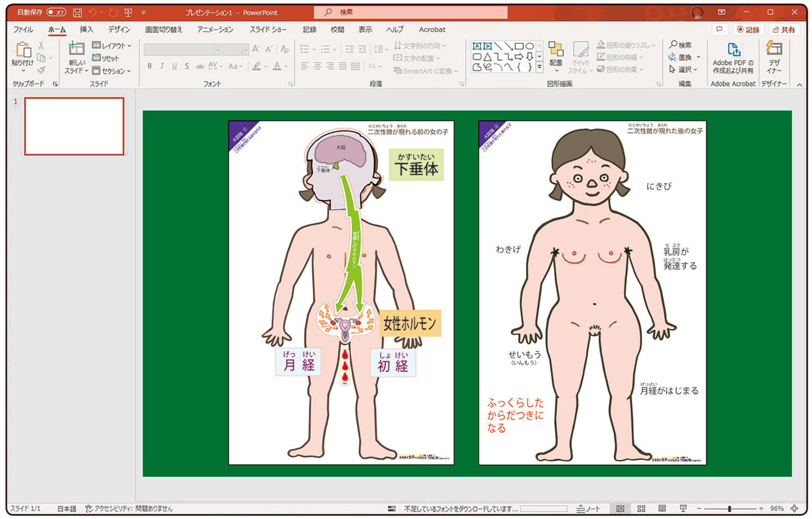Toggle normal view button in status bar
812x519 pixels.
(x=620, y=508)
